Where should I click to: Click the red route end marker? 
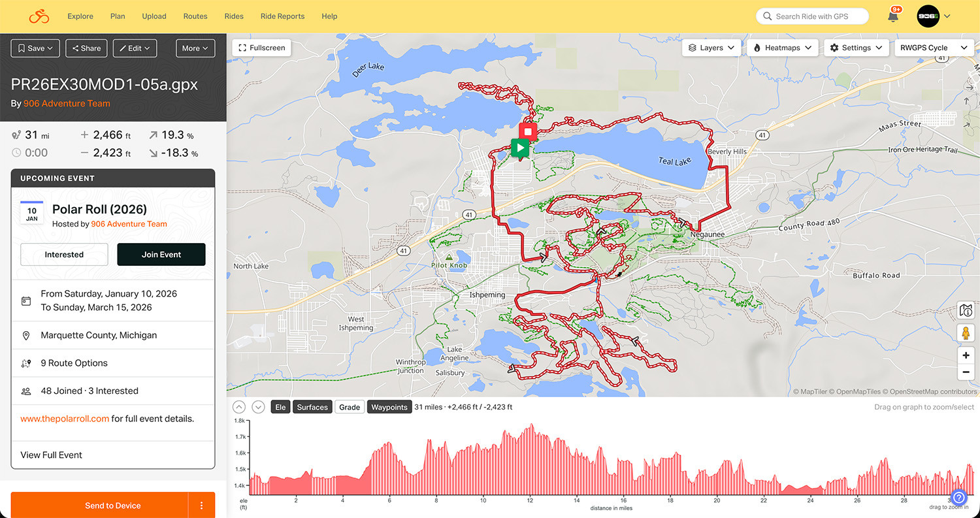pyautogui.click(x=528, y=131)
